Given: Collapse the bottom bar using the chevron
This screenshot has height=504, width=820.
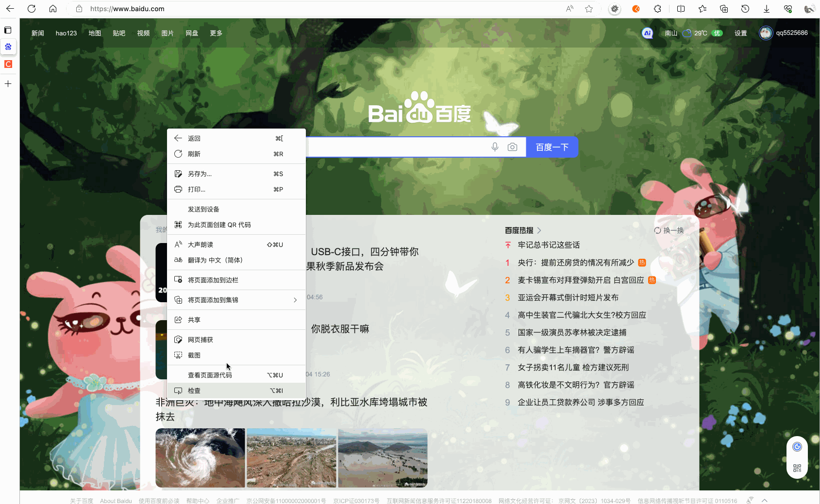Looking at the screenshot, I should 765,499.
